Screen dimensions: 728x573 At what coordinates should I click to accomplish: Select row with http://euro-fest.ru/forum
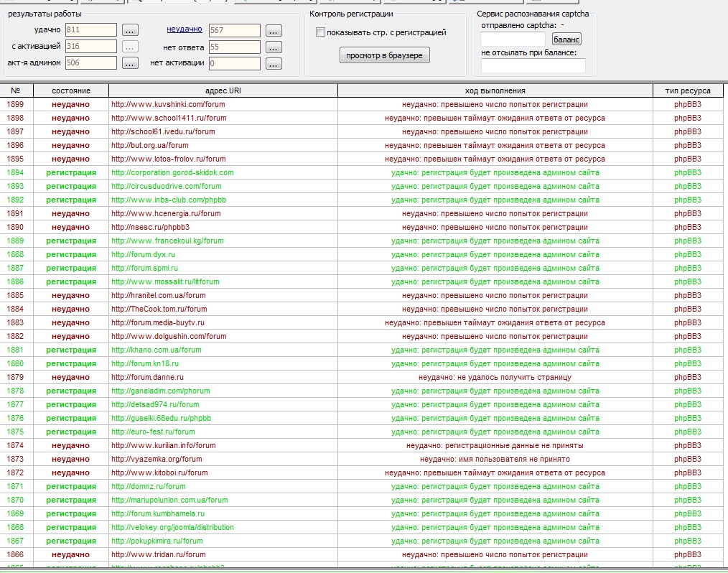pyautogui.click(x=362, y=432)
